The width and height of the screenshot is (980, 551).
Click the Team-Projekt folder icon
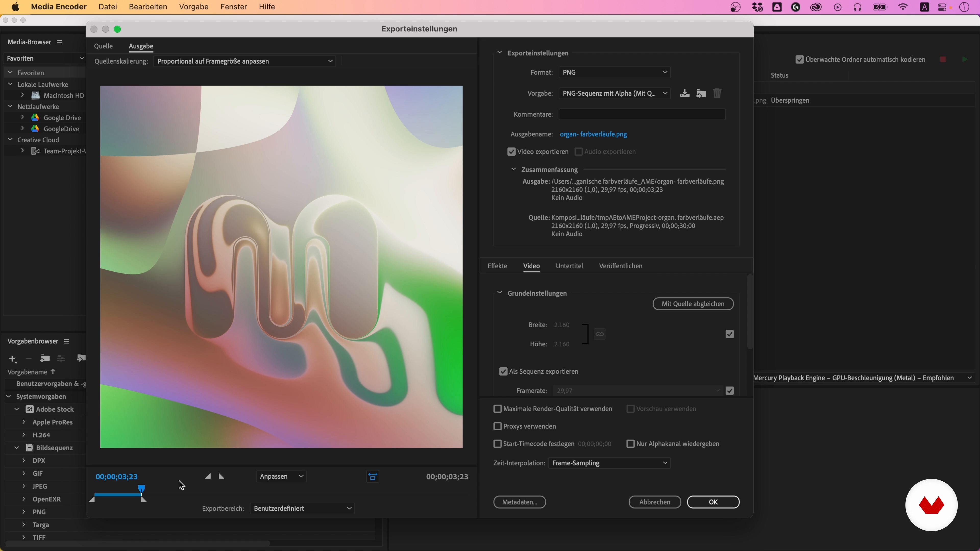point(35,151)
